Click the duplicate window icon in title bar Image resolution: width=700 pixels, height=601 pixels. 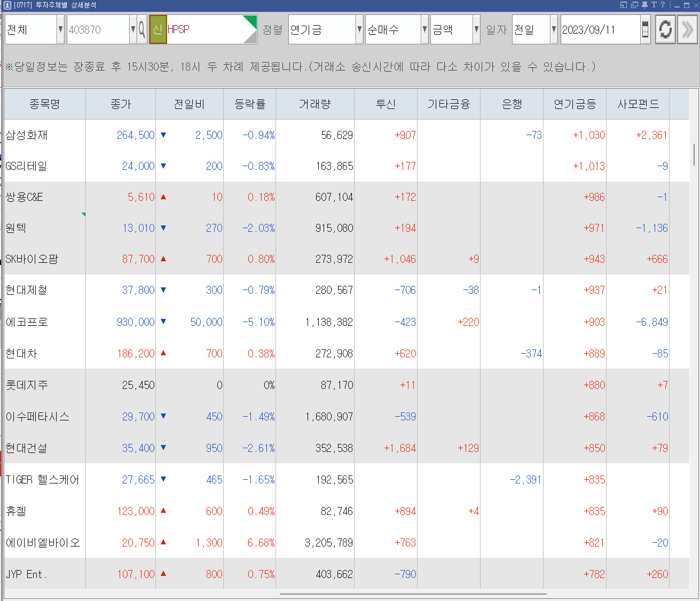634,5
